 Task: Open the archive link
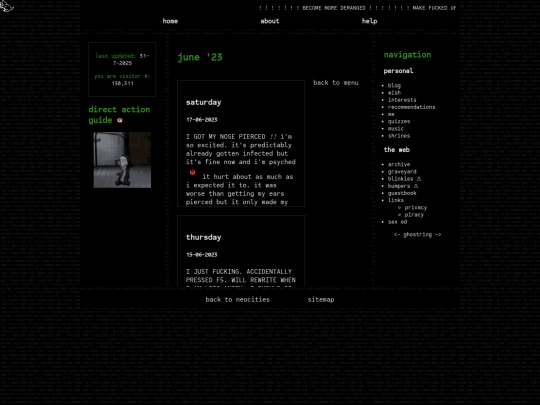[x=399, y=164]
